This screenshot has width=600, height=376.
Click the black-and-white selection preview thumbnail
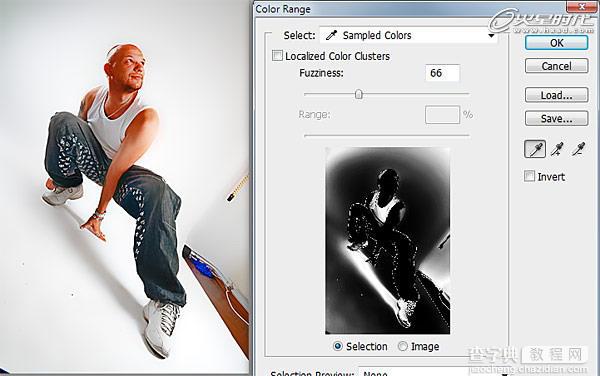[x=388, y=241]
